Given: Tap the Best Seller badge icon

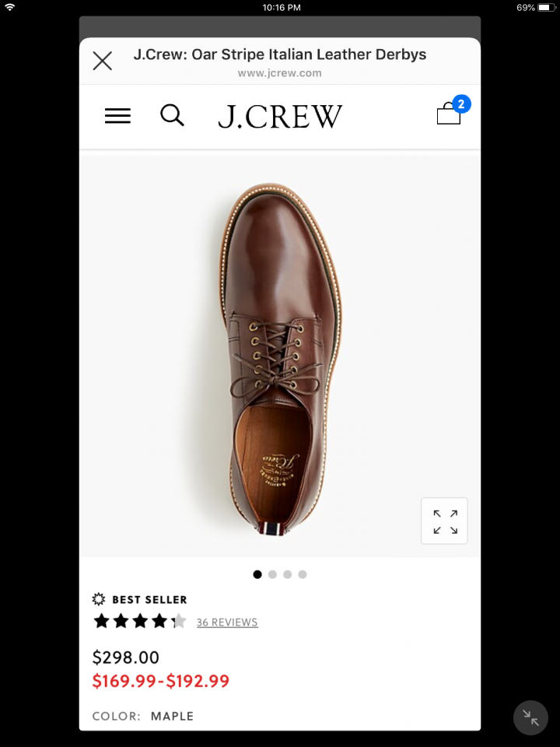Looking at the screenshot, I should point(99,599).
